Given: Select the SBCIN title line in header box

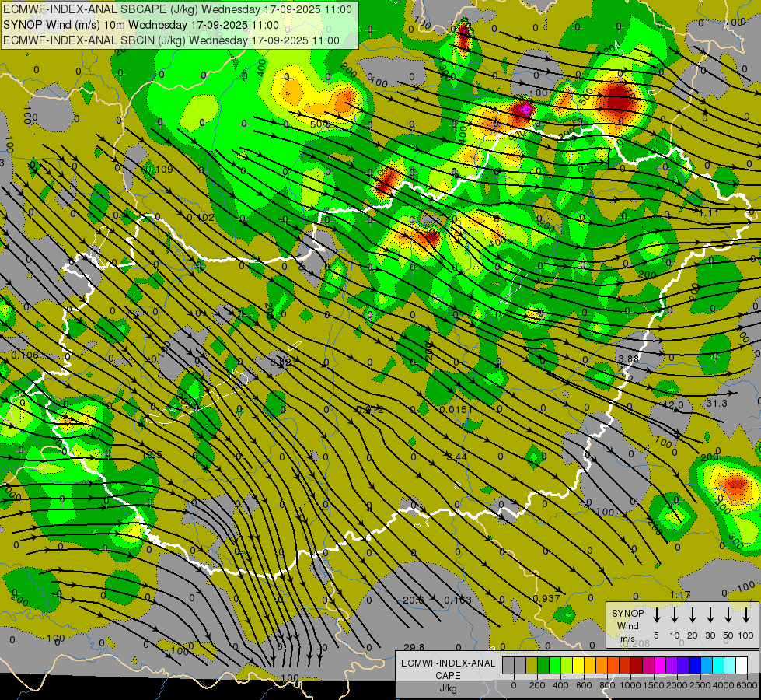Looking at the screenshot, I should tap(171, 40).
